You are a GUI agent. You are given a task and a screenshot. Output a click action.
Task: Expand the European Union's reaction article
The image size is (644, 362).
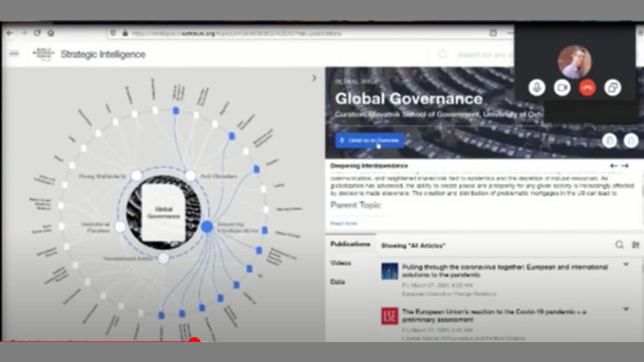[626, 309]
